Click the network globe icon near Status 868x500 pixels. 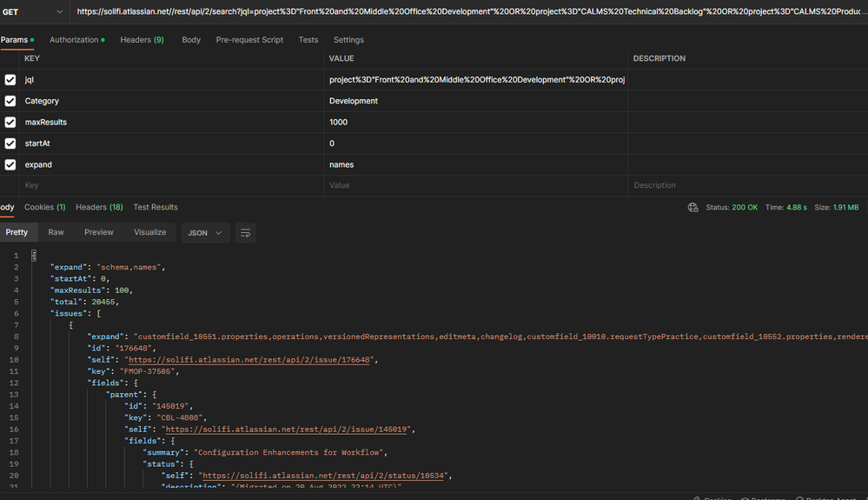coord(692,208)
